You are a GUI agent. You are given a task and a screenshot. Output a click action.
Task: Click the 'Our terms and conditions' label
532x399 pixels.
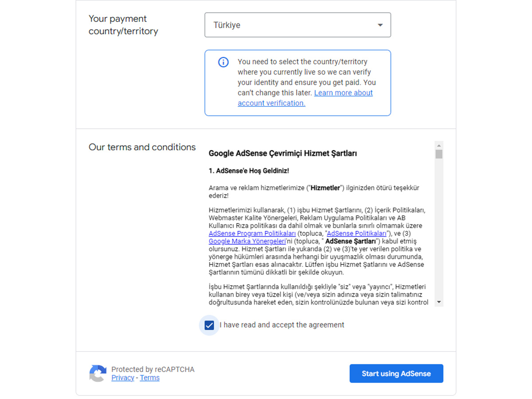pos(142,147)
